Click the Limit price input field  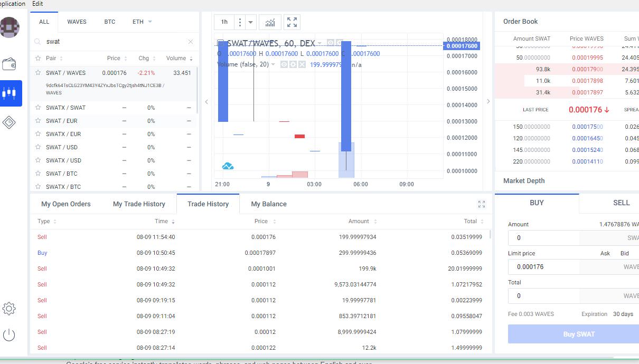point(574,267)
